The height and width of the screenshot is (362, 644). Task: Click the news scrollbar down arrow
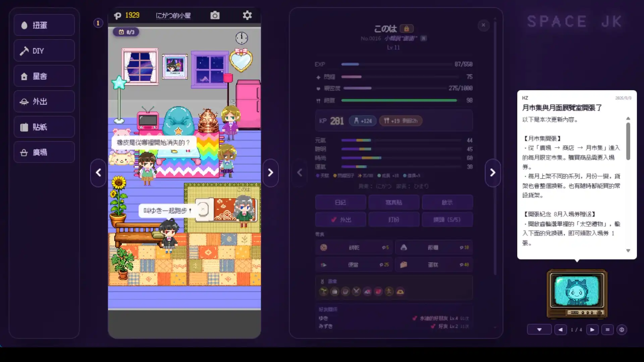628,251
